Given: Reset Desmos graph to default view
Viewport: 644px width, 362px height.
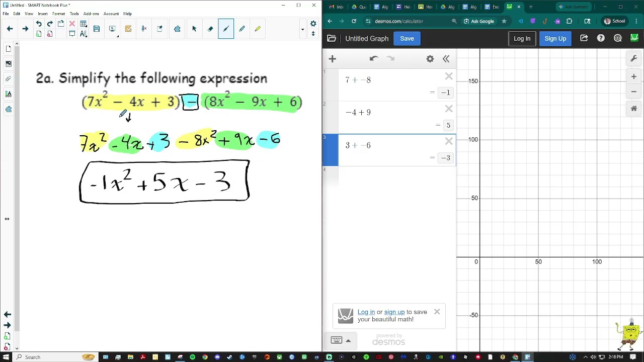Looking at the screenshot, I should click(x=634, y=109).
